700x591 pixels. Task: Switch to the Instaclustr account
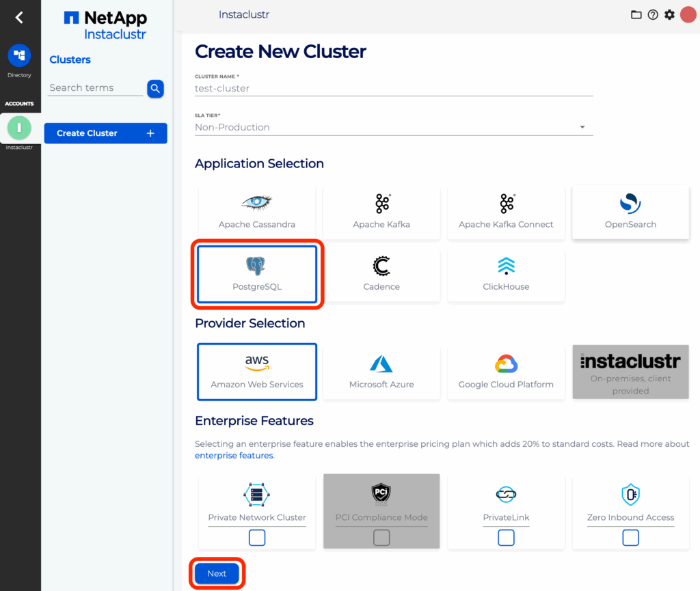(19, 128)
